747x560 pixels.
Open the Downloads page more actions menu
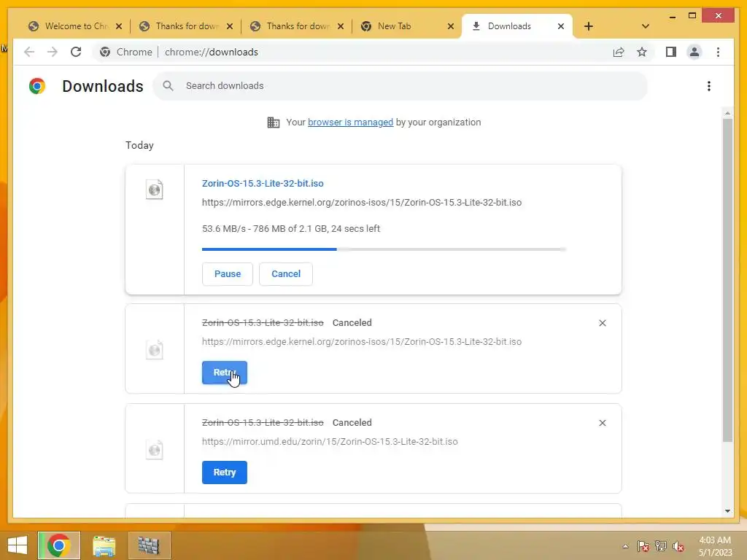coord(709,86)
